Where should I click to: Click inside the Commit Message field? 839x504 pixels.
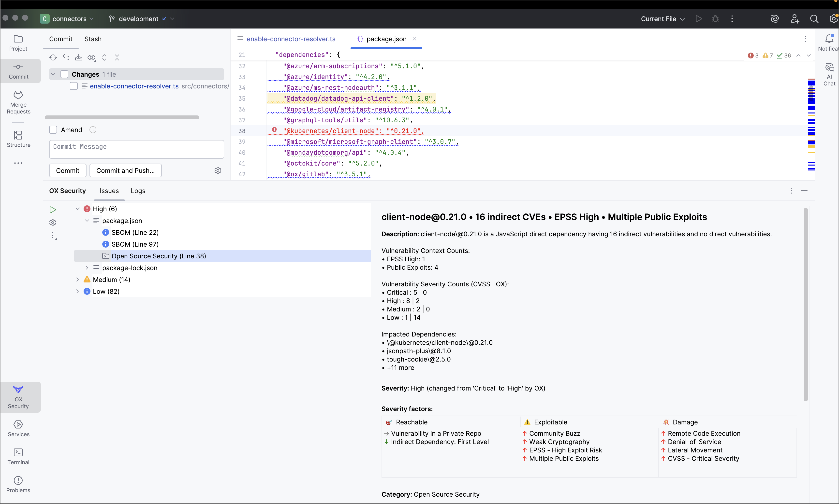pos(136,149)
